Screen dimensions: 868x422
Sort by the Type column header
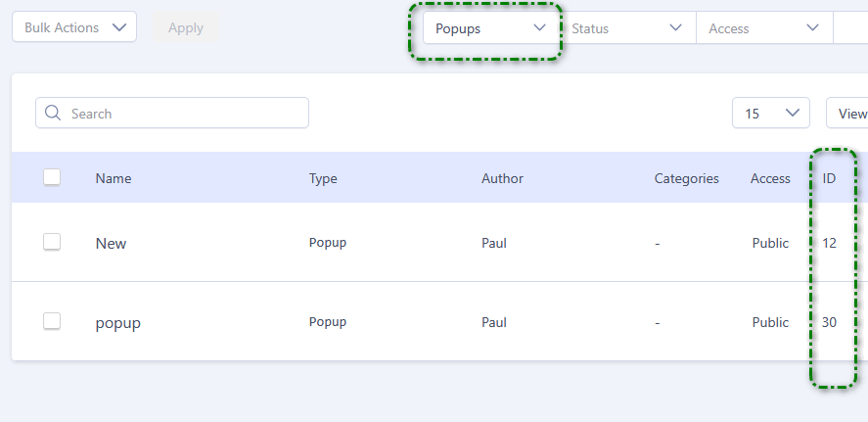[323, 178]
